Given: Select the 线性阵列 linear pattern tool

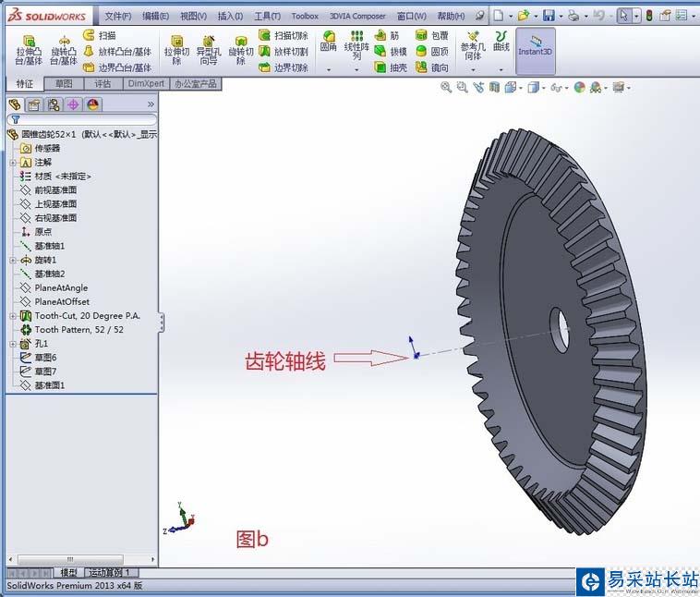Looking at the screenshot, I should (x=356, y=44).
